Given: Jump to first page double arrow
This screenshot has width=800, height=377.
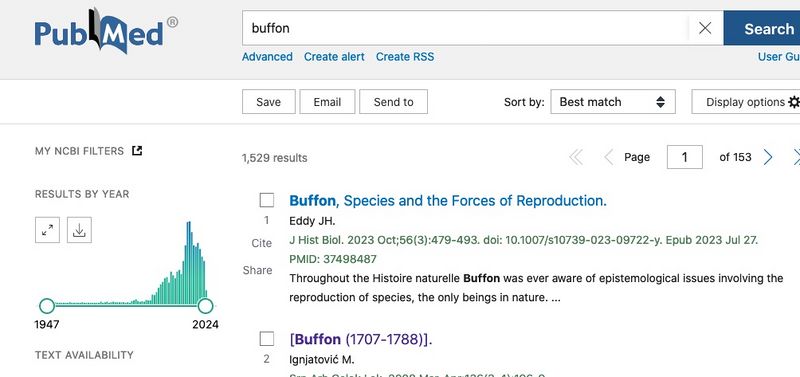Looking at the screenshot, I should click(576, 158).
